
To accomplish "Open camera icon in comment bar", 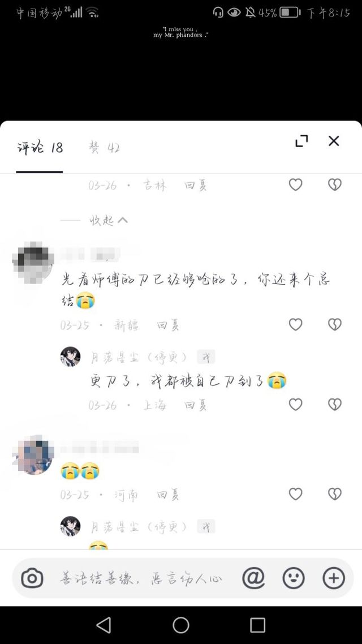I will tap(32, 578).
